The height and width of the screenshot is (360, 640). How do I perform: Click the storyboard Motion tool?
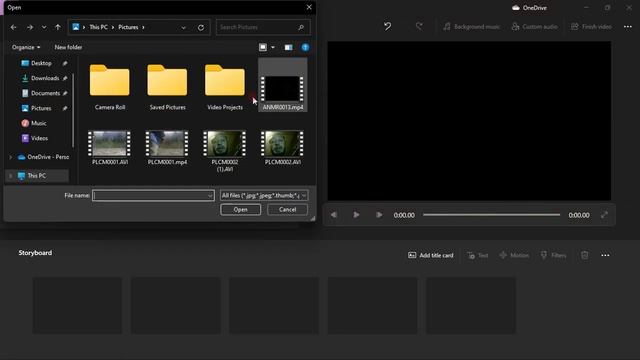[x=514, y=256]
